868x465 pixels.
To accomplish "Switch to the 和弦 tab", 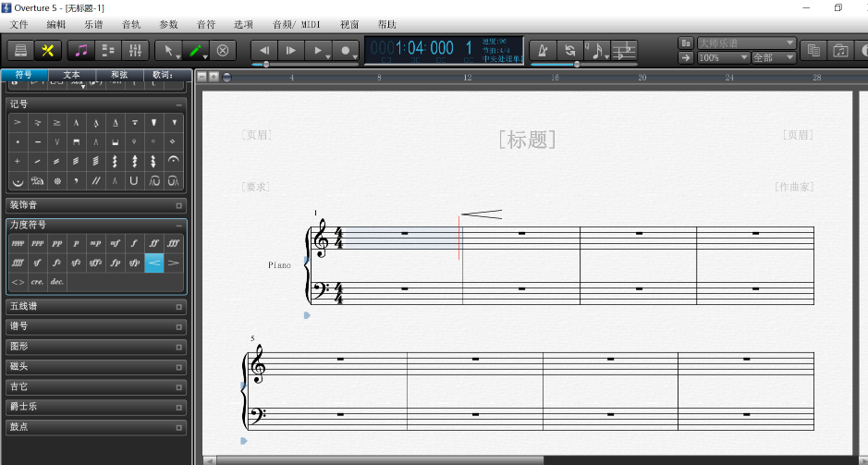I will (119, 75).
